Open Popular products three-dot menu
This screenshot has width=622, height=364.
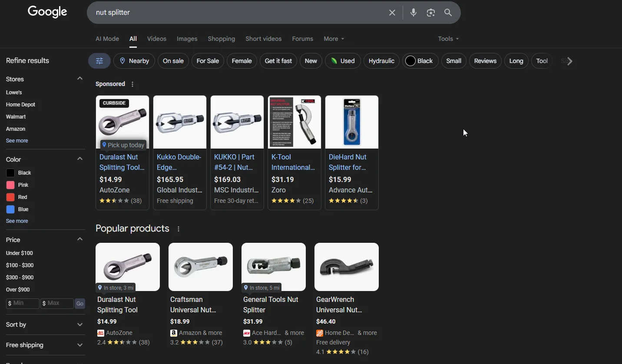[x=178, y=229]
